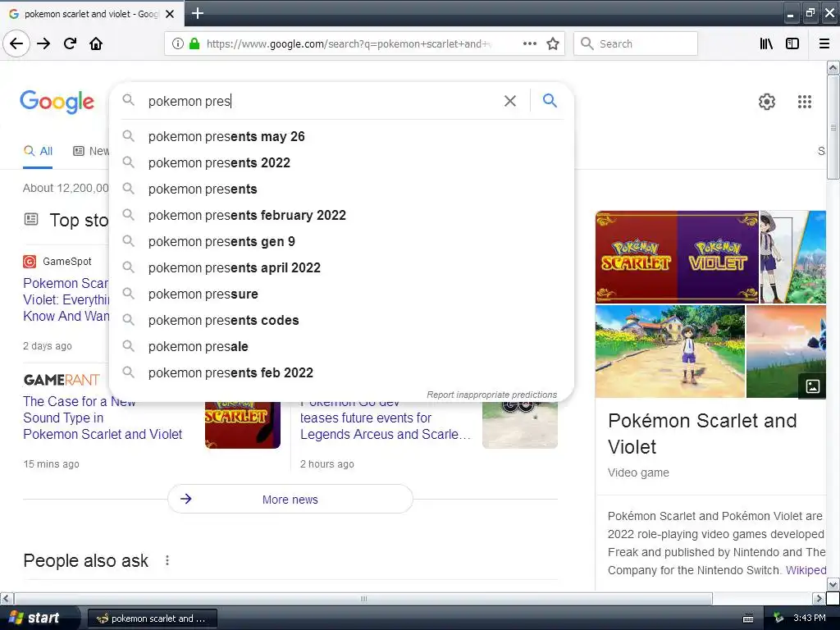Image resolution: width=840 pixels, height=630 pixels.
Task: Click the Pokémon Scarlet and Violet panel title
Action: pos(702,433)
